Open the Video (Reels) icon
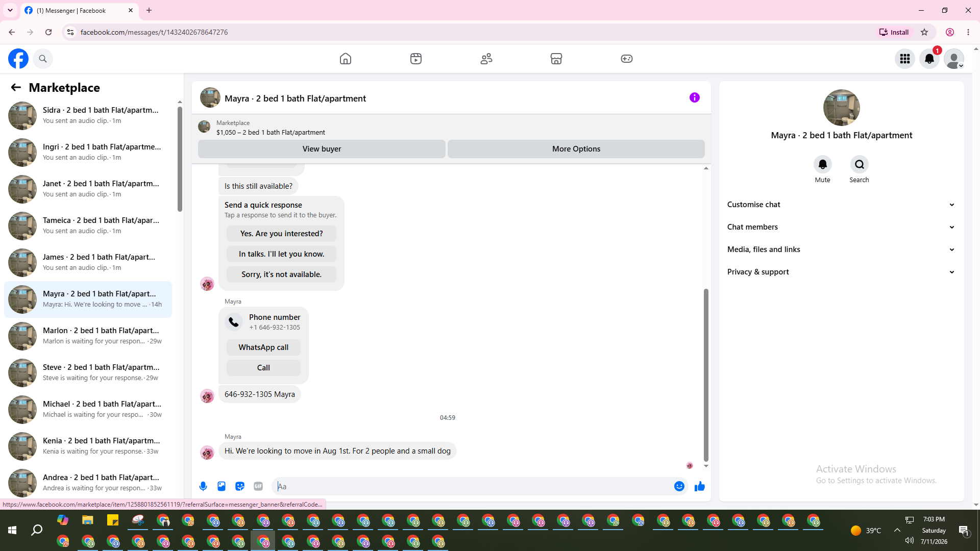The width and height of the screenshot is (980, 551). coord(416,59)
